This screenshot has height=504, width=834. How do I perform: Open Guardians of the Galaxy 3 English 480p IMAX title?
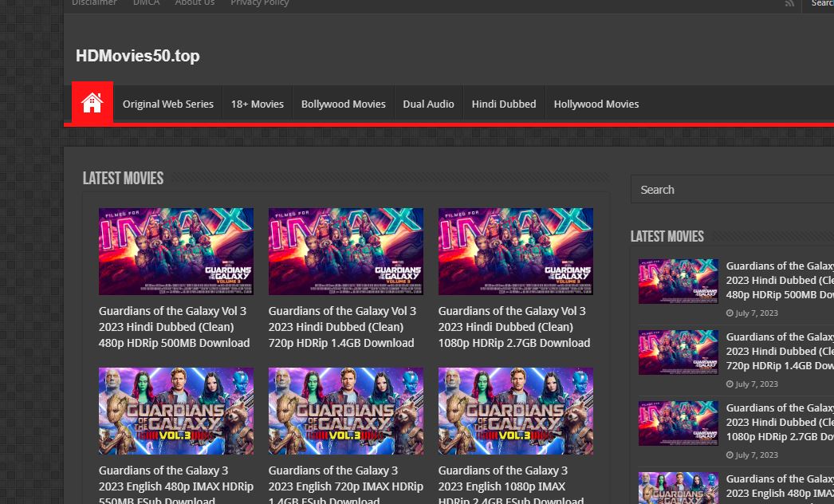pyautogui.click(x=176, y=486)
